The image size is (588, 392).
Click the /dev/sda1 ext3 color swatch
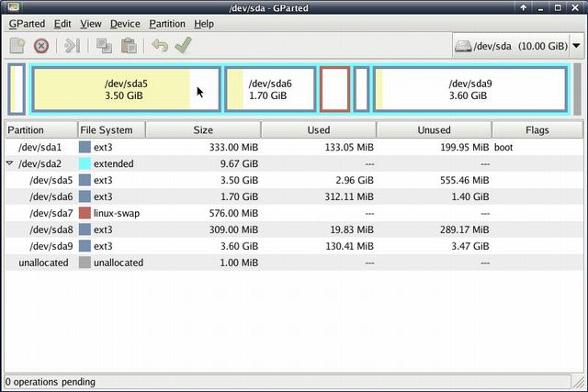[85, 147]
